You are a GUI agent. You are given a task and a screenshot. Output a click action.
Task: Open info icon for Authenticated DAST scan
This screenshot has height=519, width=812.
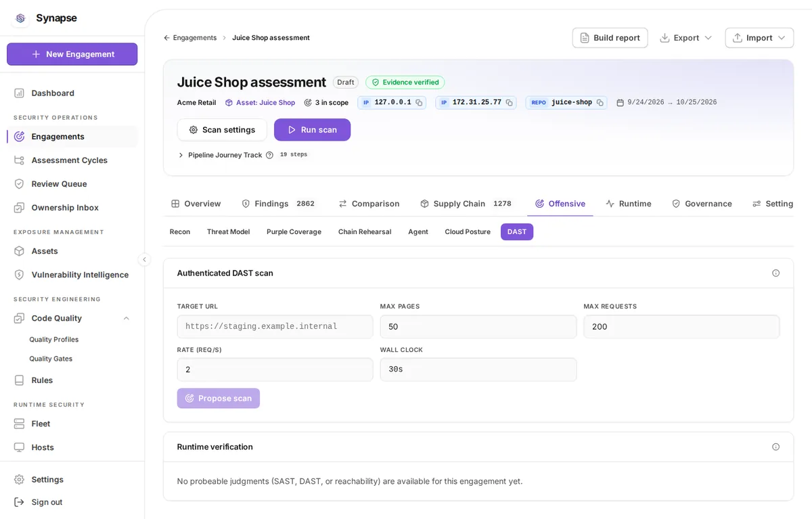click(x=775, y=273)
